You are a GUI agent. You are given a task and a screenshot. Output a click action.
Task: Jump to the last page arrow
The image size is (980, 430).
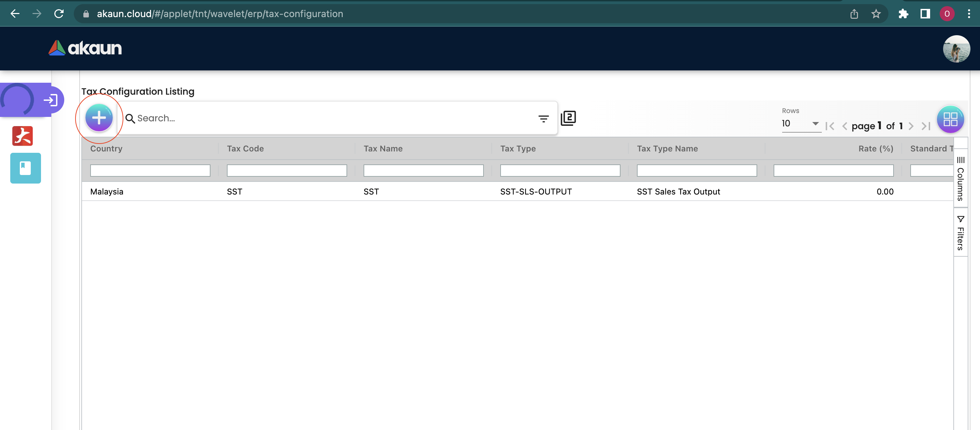(x=926, y=126)
